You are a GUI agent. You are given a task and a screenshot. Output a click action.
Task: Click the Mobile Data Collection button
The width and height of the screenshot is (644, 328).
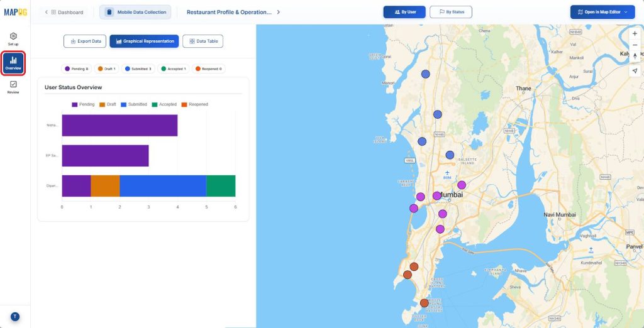[135, 13]
